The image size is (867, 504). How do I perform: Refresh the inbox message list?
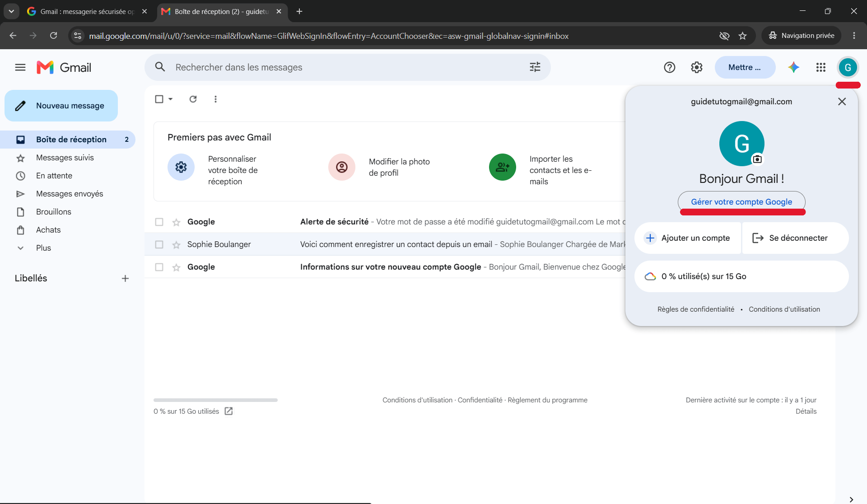193,99
